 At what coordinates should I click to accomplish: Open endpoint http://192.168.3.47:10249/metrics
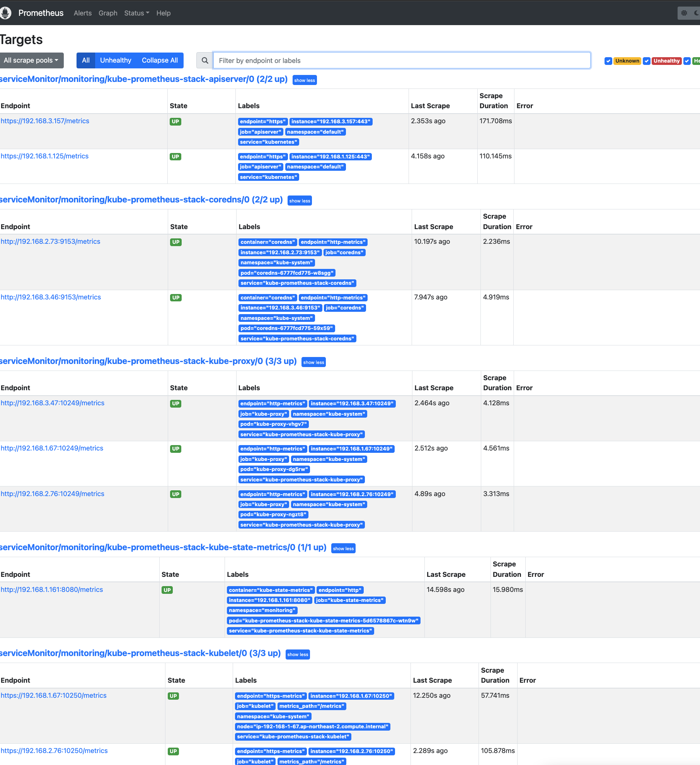point(53,403)
